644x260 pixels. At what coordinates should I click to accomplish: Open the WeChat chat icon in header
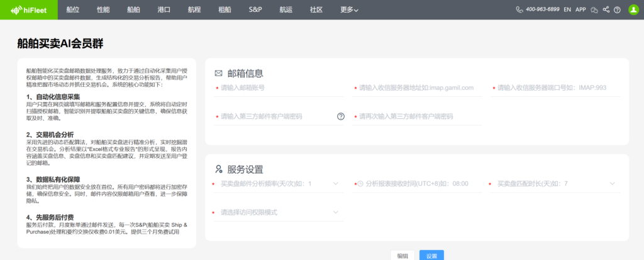coord(594,9)
